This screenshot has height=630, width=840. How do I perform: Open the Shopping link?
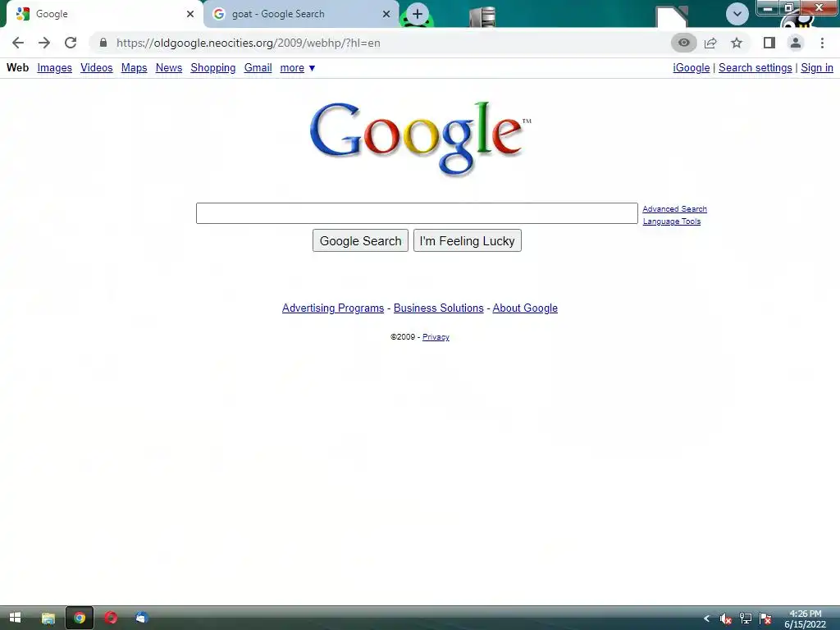click(x=213, y=67)
